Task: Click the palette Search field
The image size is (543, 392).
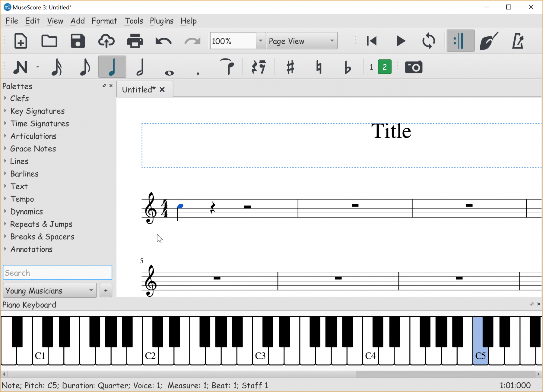Action: tap(58, 273)
